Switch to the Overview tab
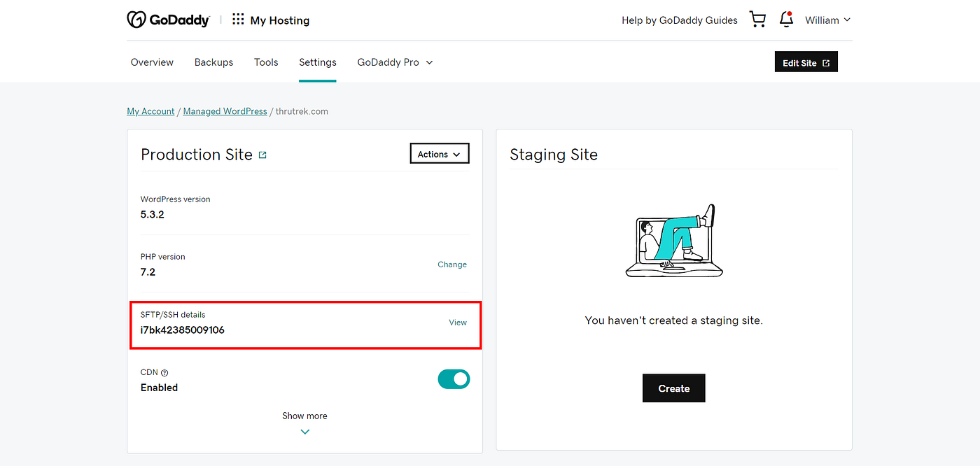This screenshot has width=980, height=466. 152,62
